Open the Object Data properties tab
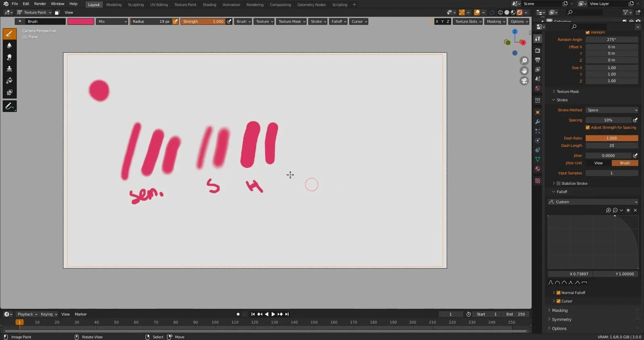Viewport: 644px width, 340px height. [x=538, y=159]
